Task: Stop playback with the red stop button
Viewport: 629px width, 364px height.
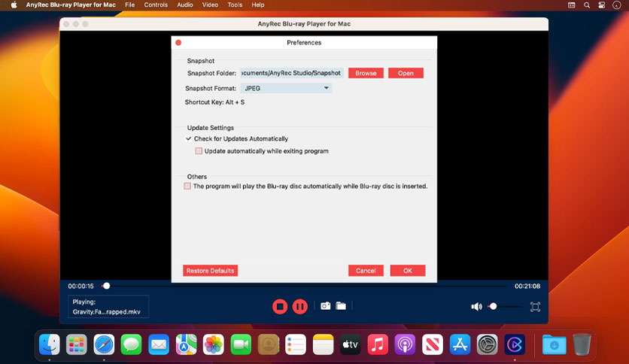Action: [x=280, y=307]
